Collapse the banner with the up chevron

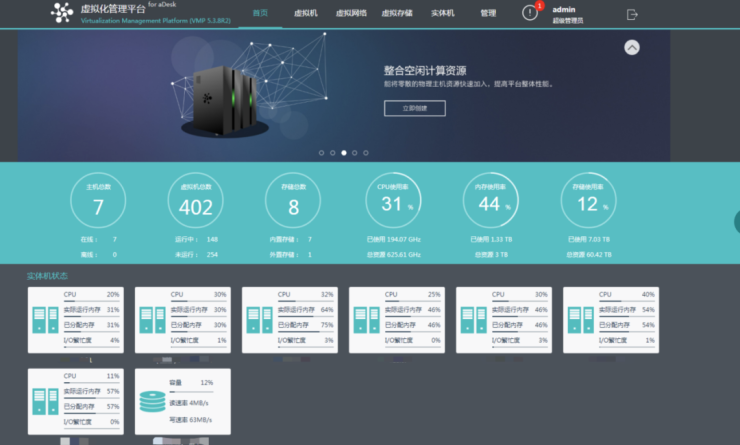coord(631,47)
